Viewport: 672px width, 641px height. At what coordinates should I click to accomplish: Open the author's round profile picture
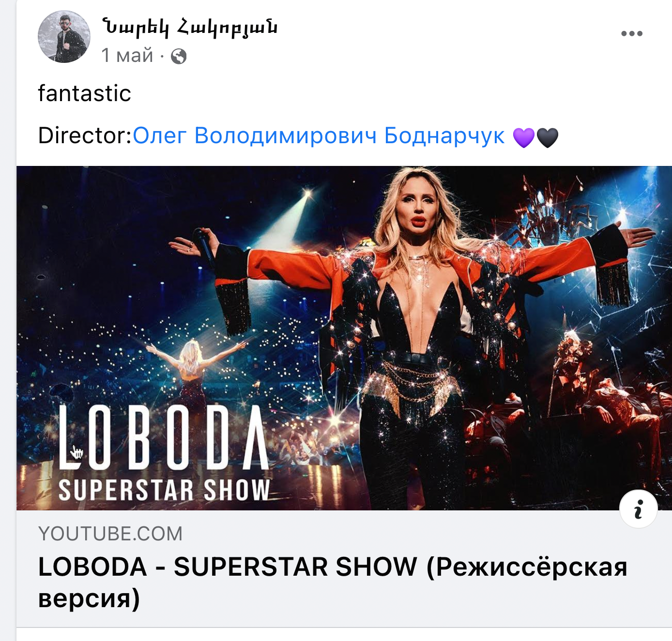click(64, 37)
